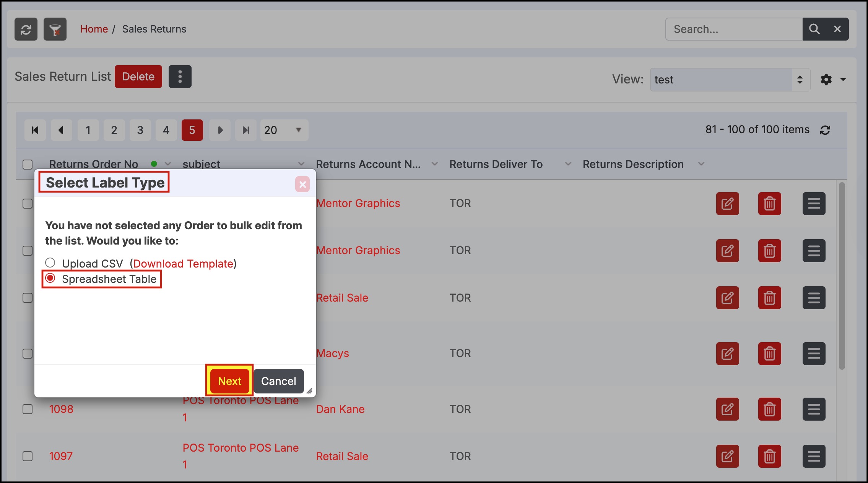Image resolution: width=868 pixels, height=483 pixels.
Task: Click the refresh icon in top toolbar
Action: tap(26, 29)
